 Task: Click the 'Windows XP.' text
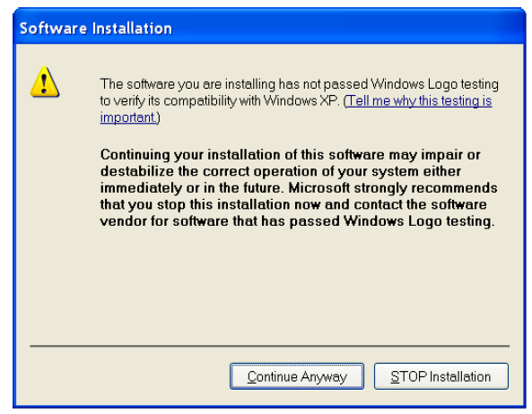click(x=301, y=101)
